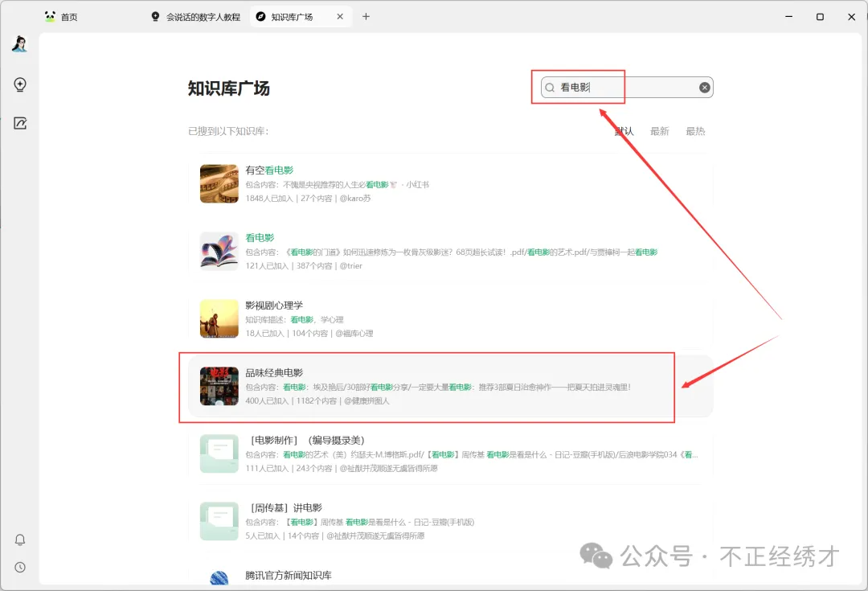Click the magnifier icon in search box
This screenshot has width=868, height=591.
pos(550,88)
